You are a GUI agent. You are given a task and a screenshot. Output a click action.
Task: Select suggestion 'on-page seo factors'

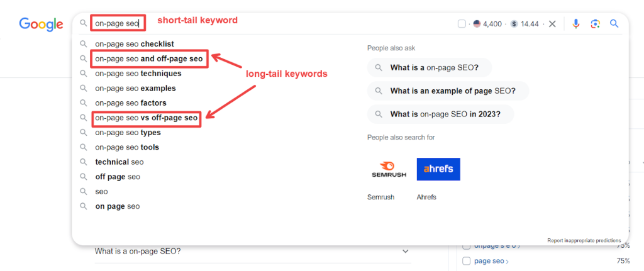tap(131, 103)
